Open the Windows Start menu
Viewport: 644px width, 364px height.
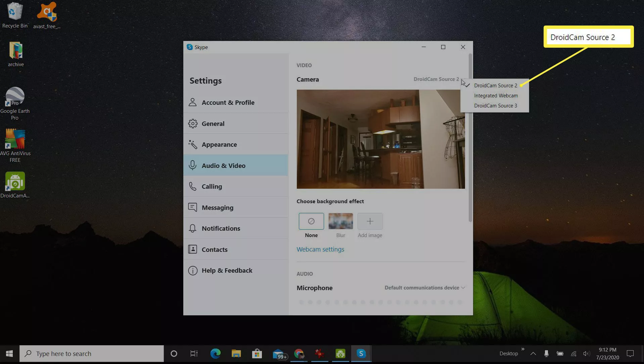9,354
